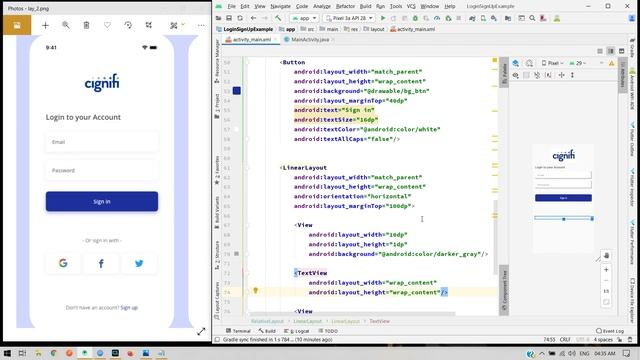Open the Navigate menu
Screen dimensions: 640x360
point(280,6)
